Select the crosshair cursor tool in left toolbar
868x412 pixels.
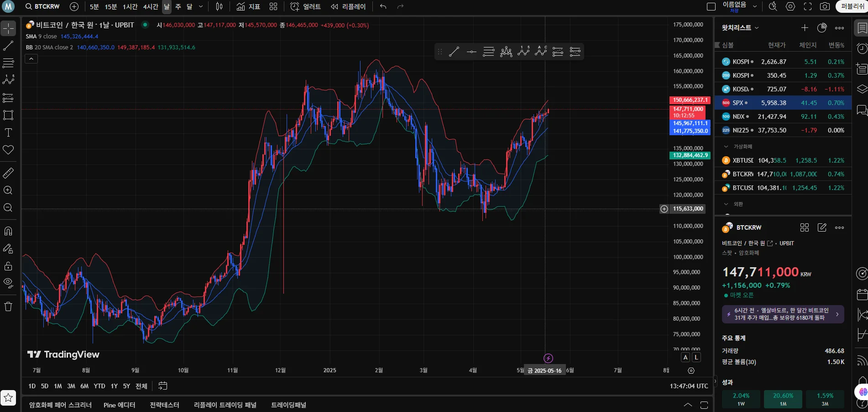pyautogui.click(x=8, y=28)
